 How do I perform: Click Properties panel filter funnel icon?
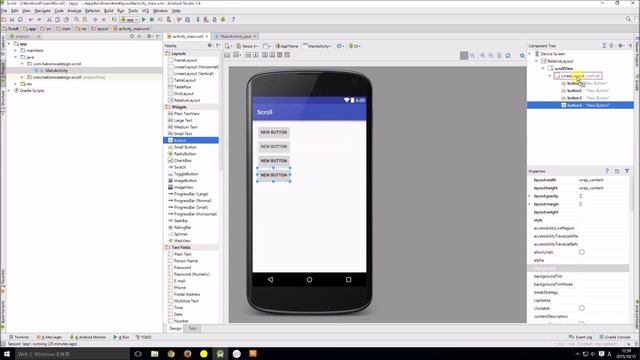[627, 171]
